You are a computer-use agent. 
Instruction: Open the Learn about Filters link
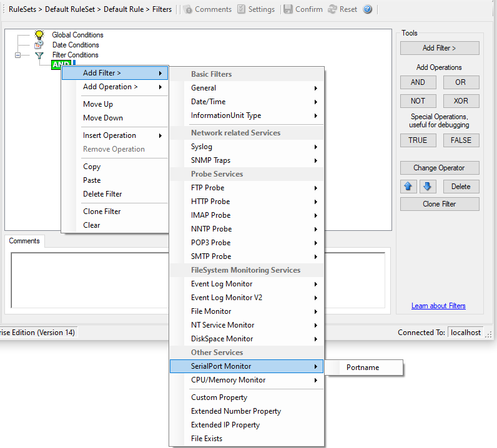[438, 306]
